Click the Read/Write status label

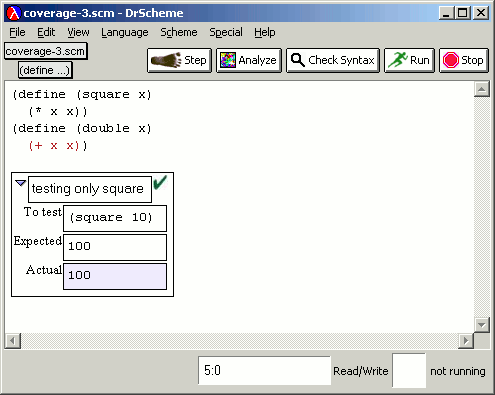pyautogui.click(x=361, y=371)
